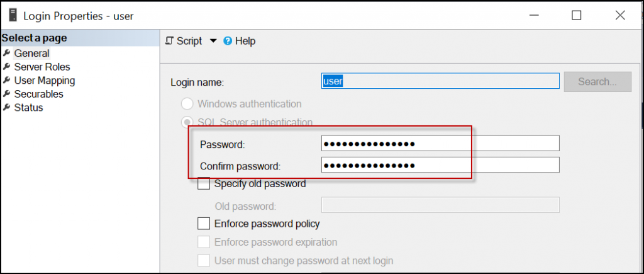Check the Specify old password checkbox
The image size is (644, 274).
point(204,183)
